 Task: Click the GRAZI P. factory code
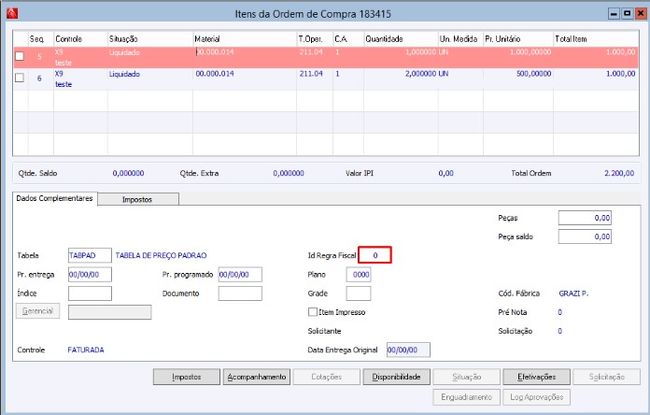pos(574,294)
